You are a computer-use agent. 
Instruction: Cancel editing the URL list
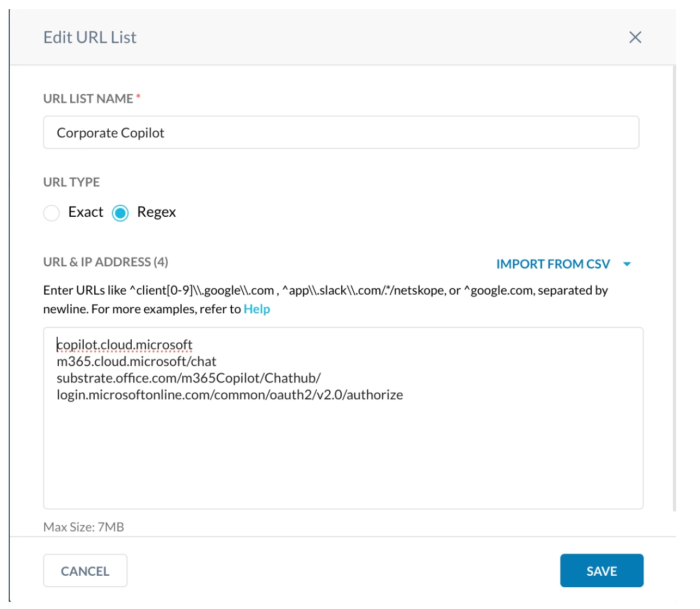click(85, 571)
